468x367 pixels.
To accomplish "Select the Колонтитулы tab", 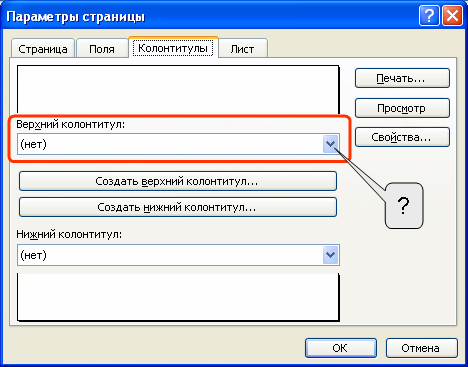I will click(x=173, y=48).
